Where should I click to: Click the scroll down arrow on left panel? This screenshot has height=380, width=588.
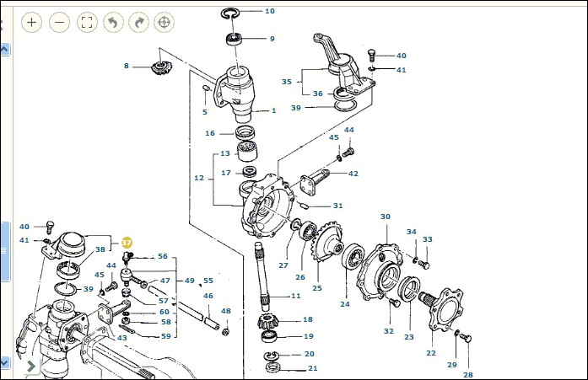(x=4, y=361)
